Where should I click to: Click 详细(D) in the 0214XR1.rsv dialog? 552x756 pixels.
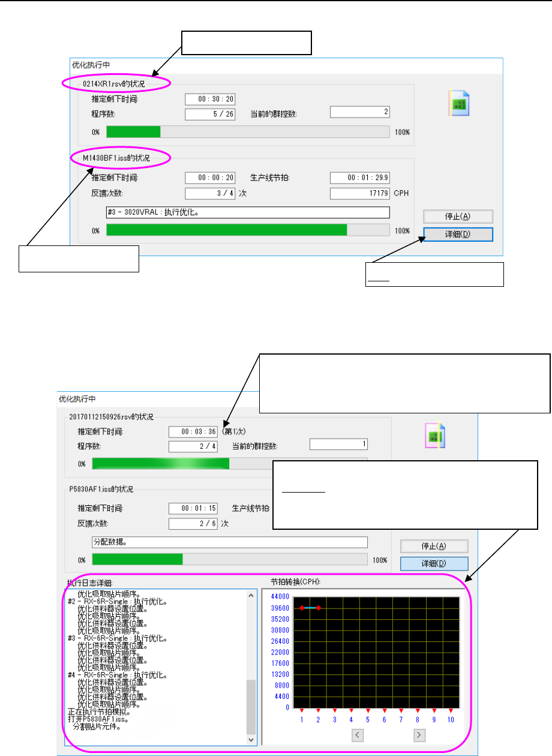tap(458, 235)
